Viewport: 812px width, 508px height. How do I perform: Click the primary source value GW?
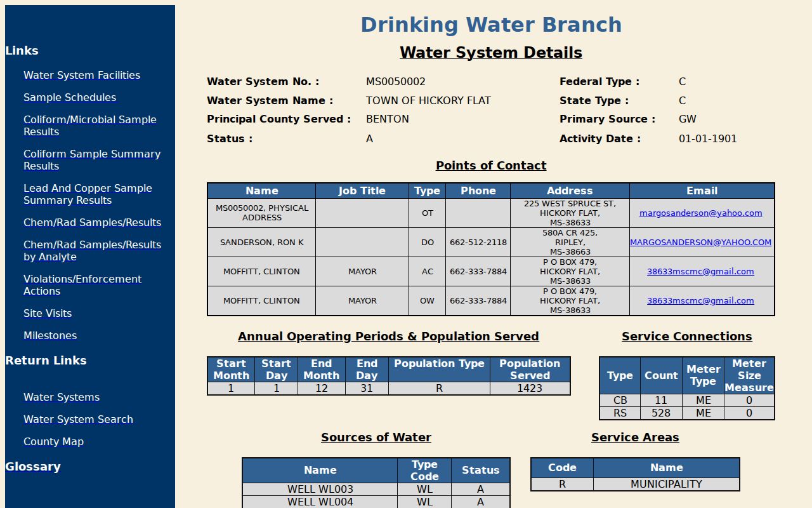[688, 119]
